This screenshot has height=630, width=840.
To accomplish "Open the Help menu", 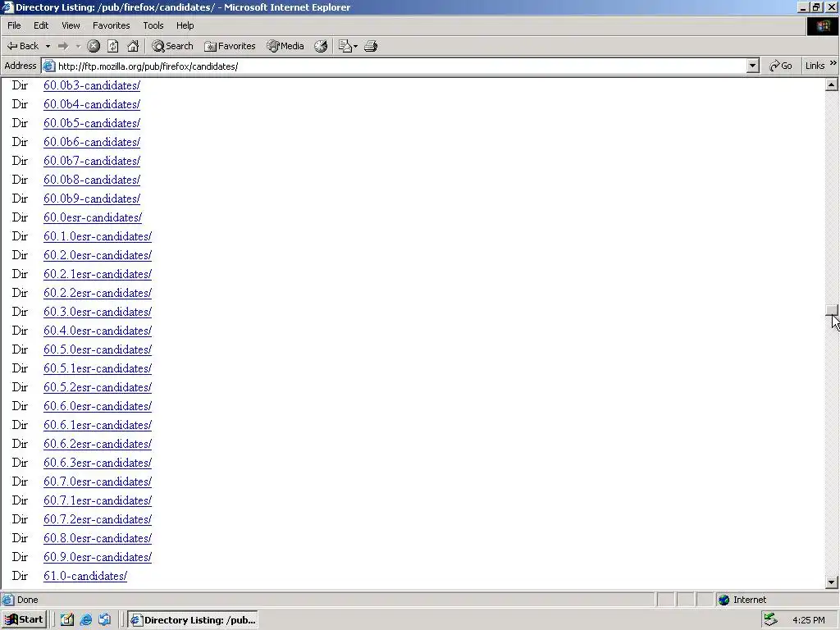I will click(185, 25).
